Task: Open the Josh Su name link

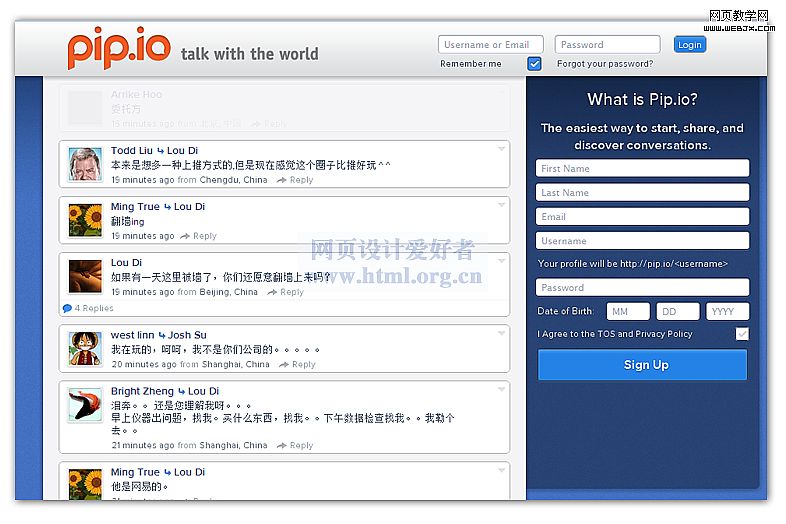Action: click(x=187, y=335)
